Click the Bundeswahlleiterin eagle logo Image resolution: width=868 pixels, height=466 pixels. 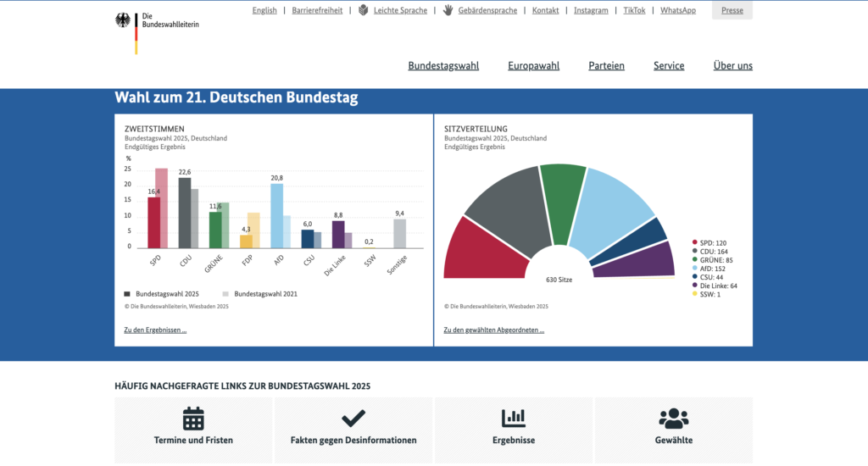[124, 22]
